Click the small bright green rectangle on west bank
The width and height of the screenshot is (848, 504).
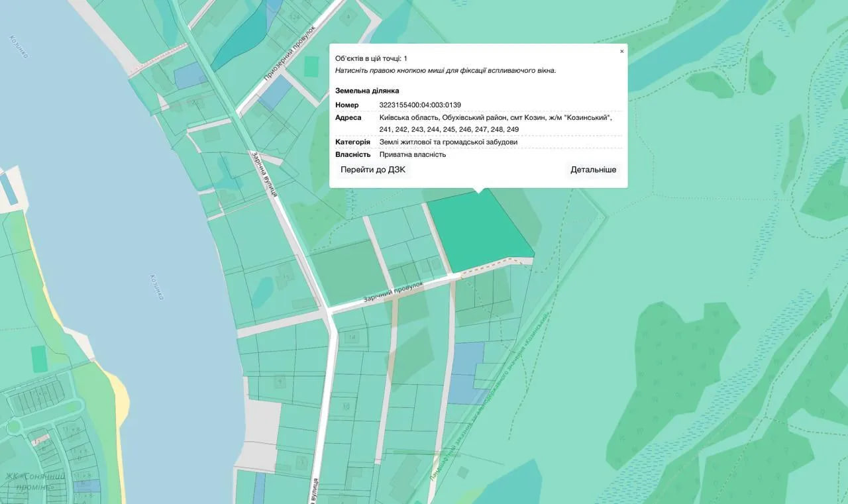pyautogui.click(x=39, y=358)
